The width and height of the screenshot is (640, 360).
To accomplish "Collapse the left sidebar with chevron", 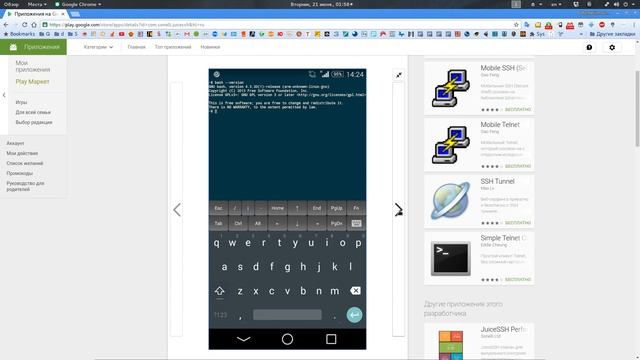I will pyautogui.click(x=4, y=95).
